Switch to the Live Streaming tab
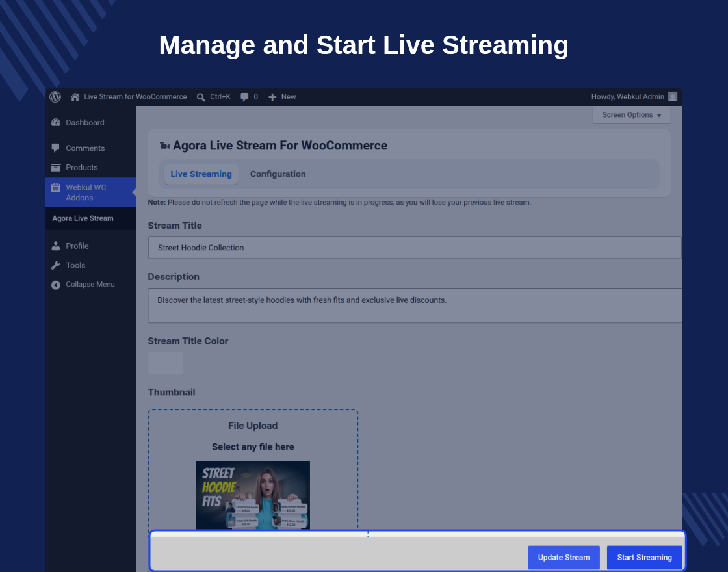728x572 pixels. tap(201, 174)
